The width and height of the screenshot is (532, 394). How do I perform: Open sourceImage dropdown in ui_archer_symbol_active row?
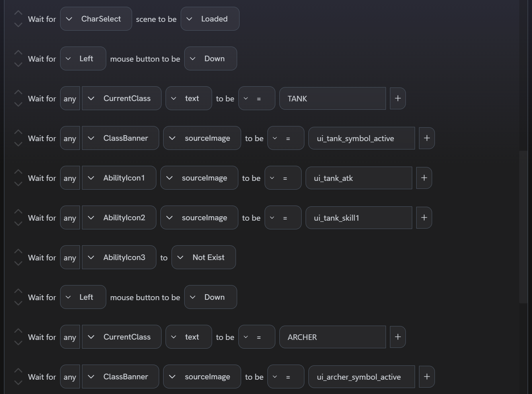click(202, 377)
